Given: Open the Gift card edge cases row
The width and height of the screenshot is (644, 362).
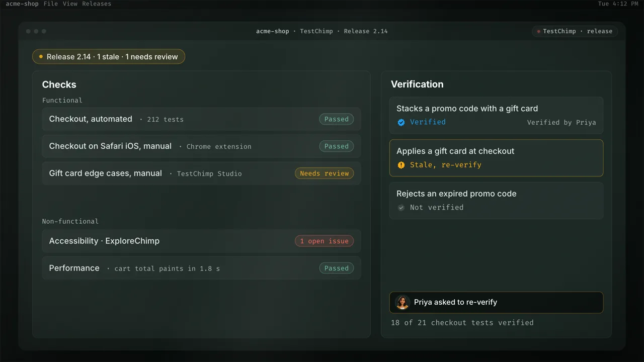Looking at the screenshot, I should tap(201, 173).
